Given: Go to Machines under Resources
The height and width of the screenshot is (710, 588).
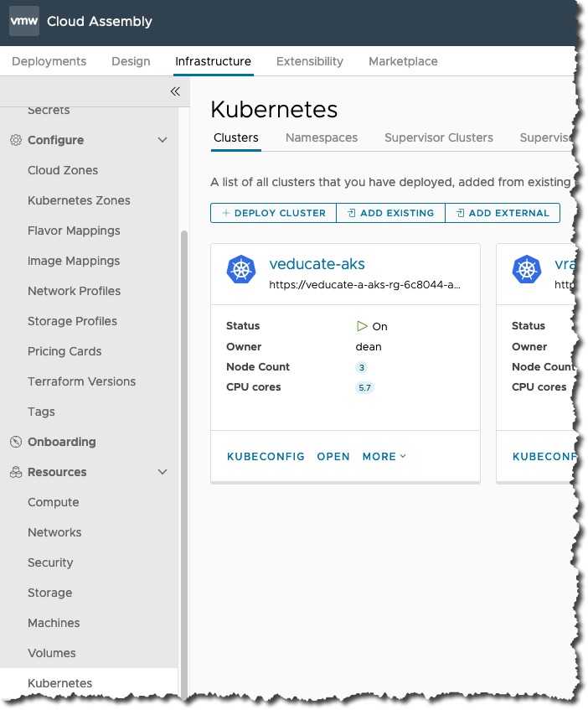Looking at the screenshot, I should pos(54,623).
